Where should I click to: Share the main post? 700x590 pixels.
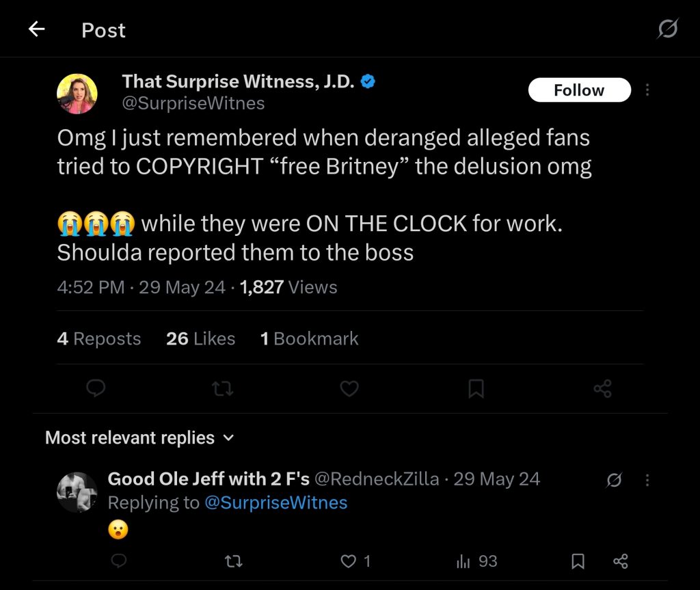point(602,389)
